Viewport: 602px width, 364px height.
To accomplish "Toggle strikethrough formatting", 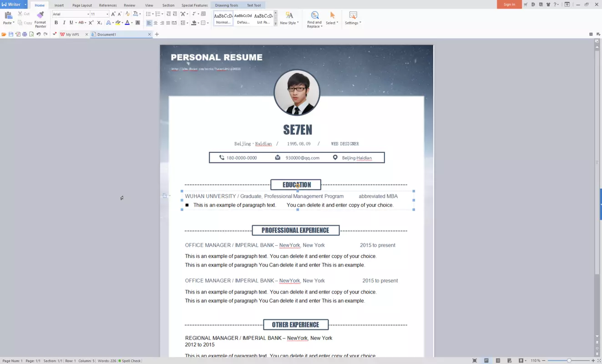I will [81, 23].
